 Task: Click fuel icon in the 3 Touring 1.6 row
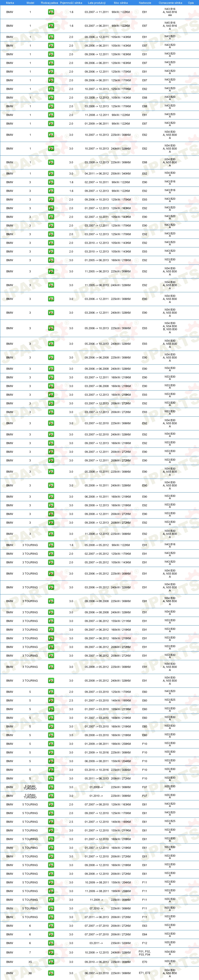(51, 545)
